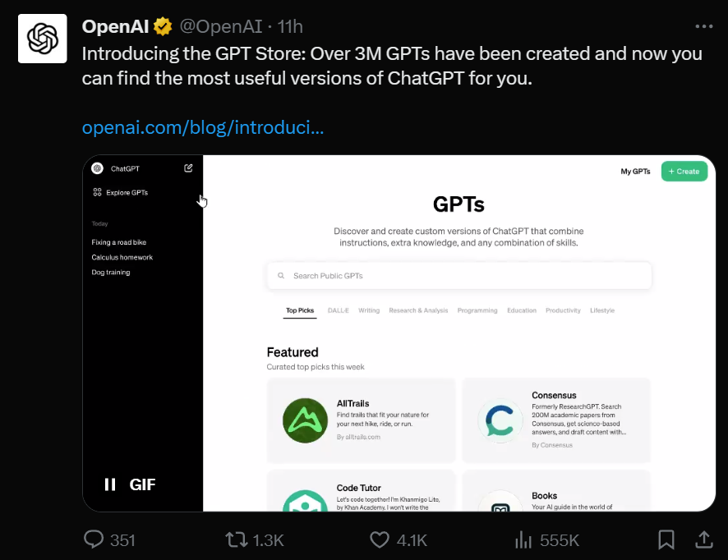This screenshot has width=728, height=560.
Task: Click the Search Public GPTs field
Action: 458,275
